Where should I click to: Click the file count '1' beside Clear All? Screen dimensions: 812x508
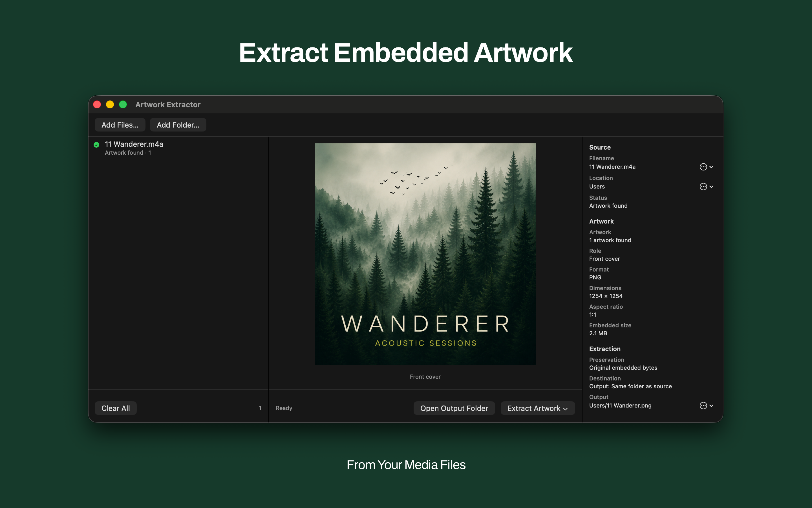pos(260,408)
